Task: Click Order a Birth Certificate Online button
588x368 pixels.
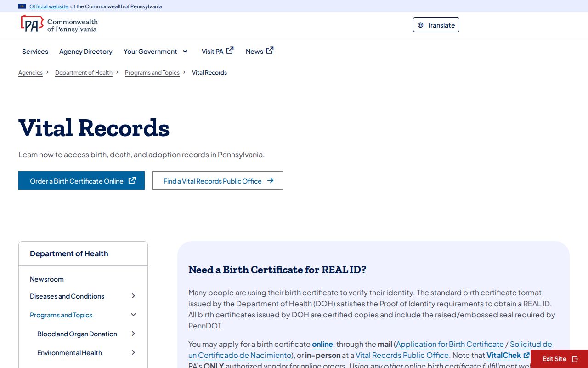Action: pos(81,180)
